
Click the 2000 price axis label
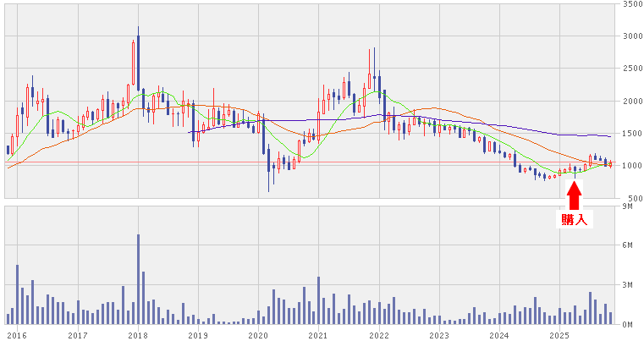631,102
